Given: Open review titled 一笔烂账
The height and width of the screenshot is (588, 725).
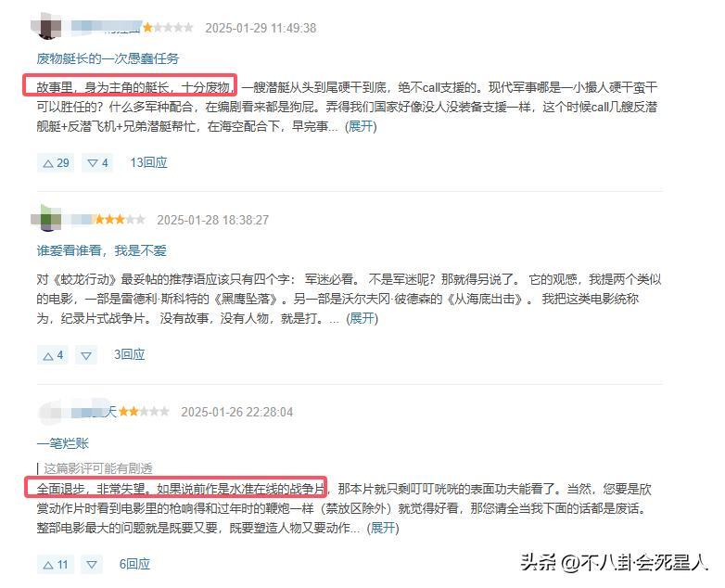Looking at the screenshot, I should point(62,443).
